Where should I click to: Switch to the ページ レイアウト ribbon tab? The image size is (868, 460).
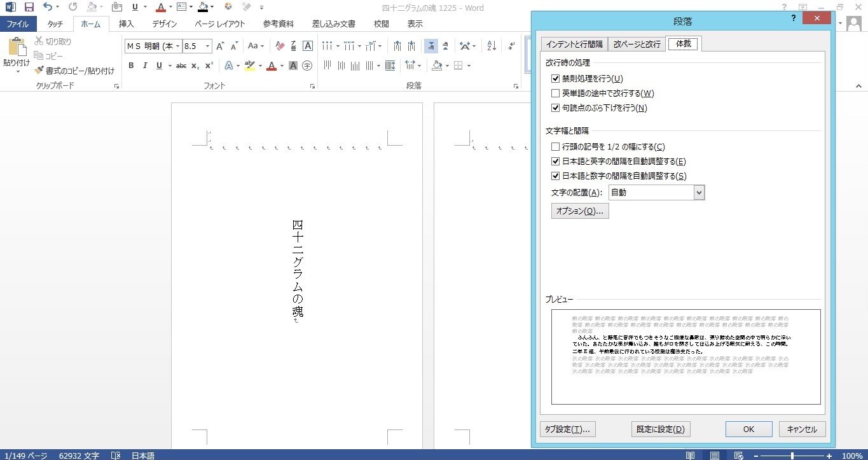click(219, 24)
